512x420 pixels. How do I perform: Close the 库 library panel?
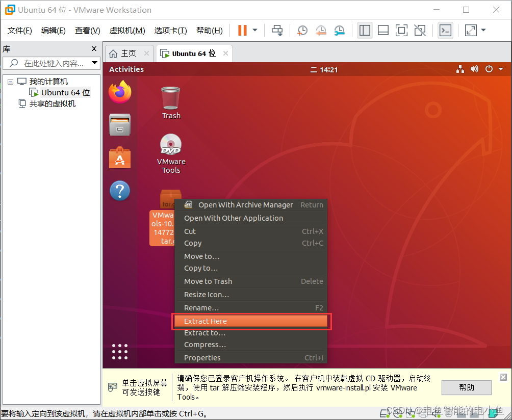(94, 48)
